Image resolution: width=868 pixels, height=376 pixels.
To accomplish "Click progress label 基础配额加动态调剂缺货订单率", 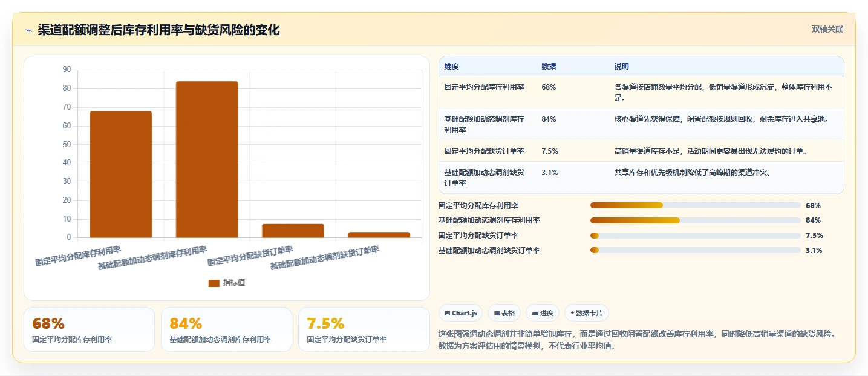I will 489,250.
